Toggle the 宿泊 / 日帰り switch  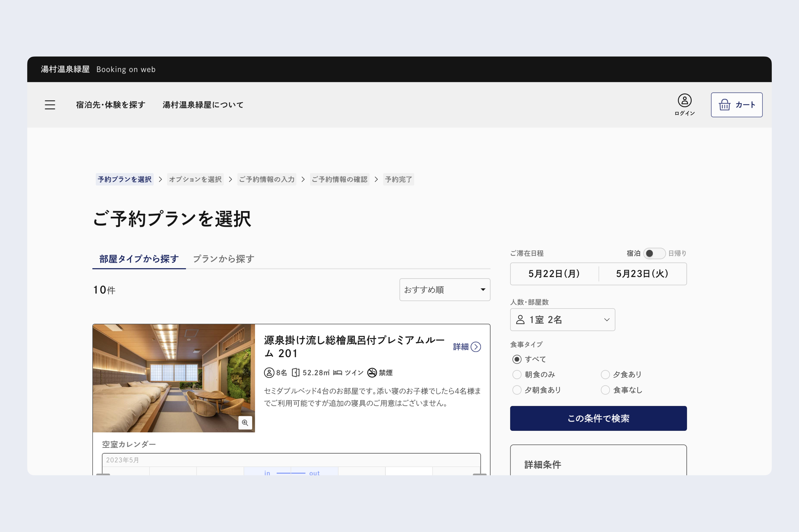(654, 253)
